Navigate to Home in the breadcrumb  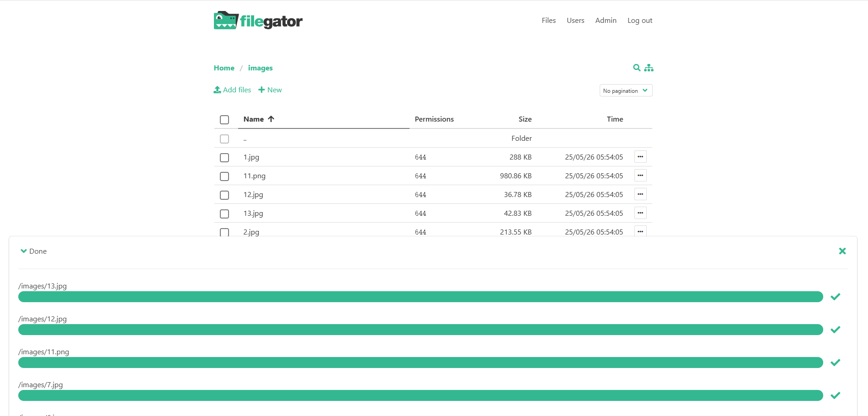click(x=224, y=68)
